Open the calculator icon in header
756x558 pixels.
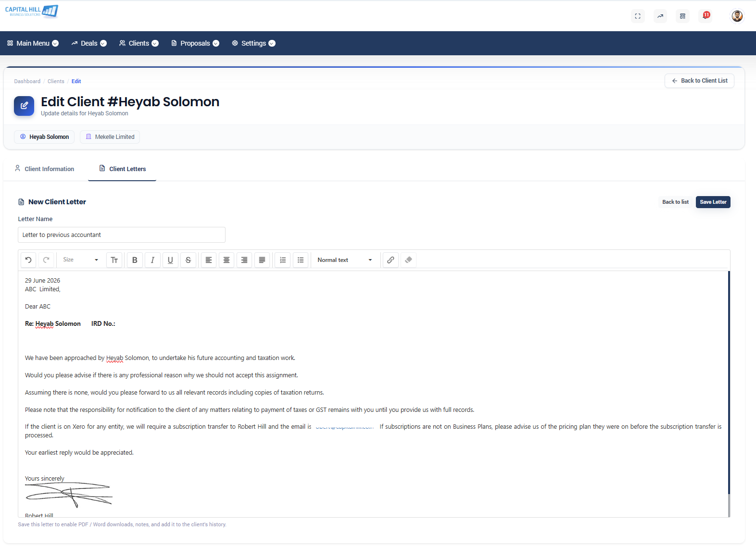[x=682, y=16]
